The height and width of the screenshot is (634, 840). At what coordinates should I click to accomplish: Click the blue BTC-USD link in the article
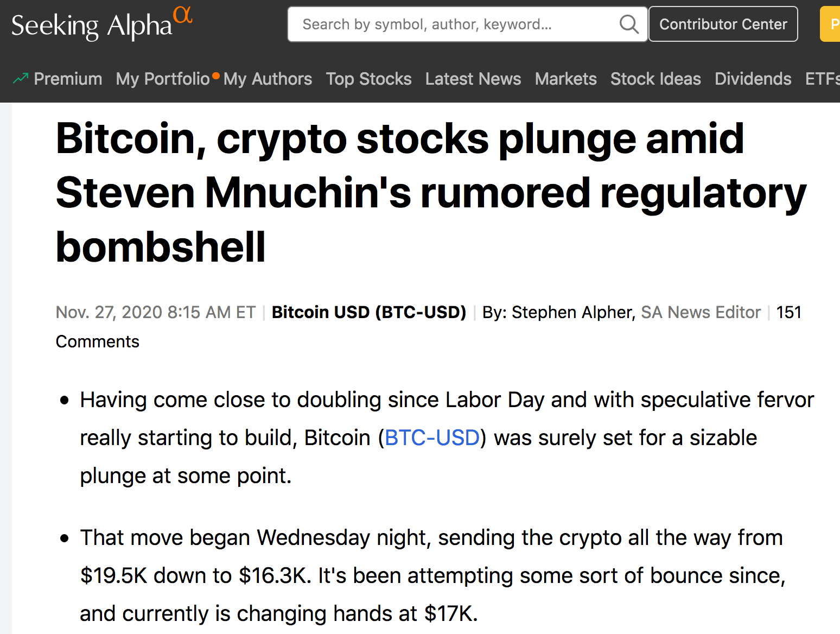(432, 438)
